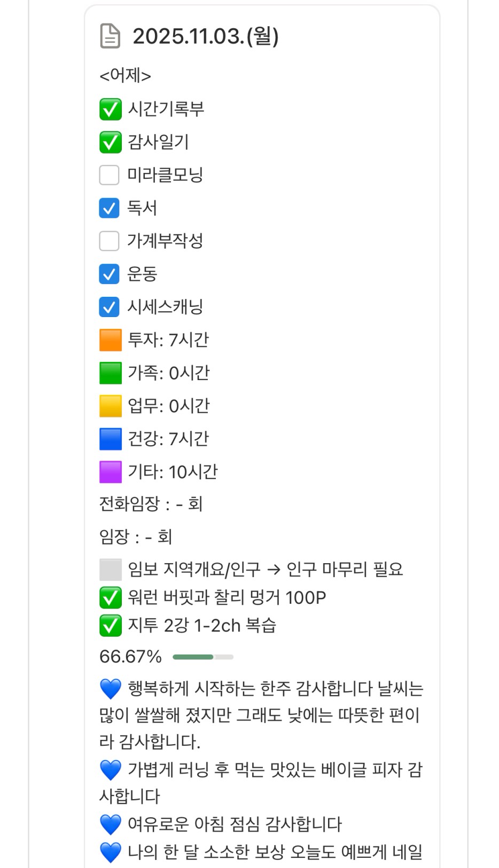Click green check next to 워런 버핏과 찰리 멍거
The image size is (499, 868).
coord(110,598)
